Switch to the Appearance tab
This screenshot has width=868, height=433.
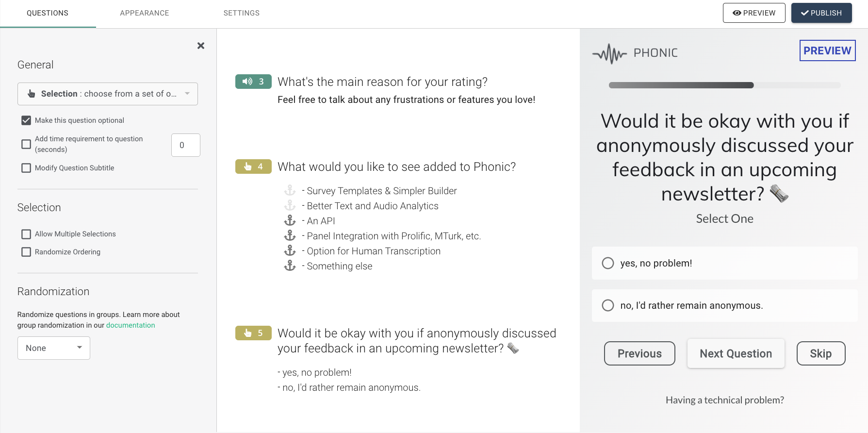click(145, 13)
